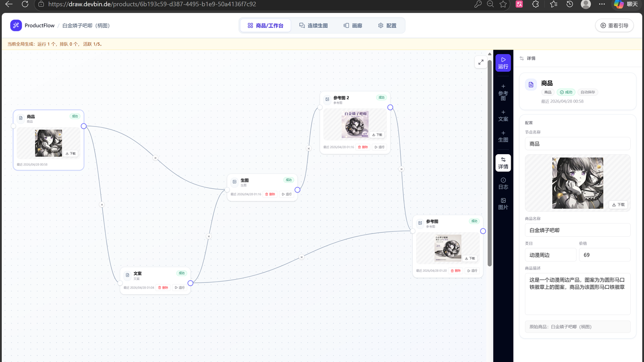This screenshot has height=362, width=644.
Task: Click the ProductFlow logo icon
Action: point(16,25)
